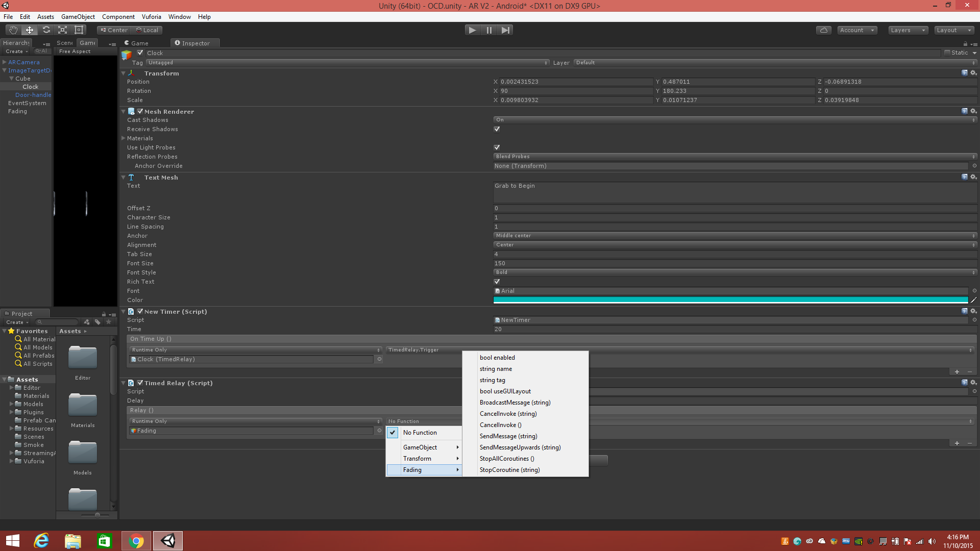Viewport: 980px width, 551px height.
Task: Toggle New Timer script enabled checkbox
Action: point(140,311)
